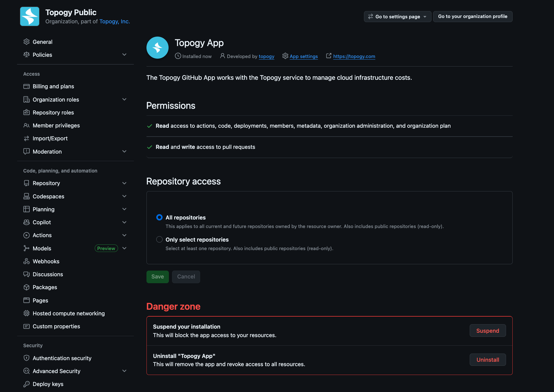Viewport: 554px width, 392px height.
Task: Expand the Planning chevron
Action: (124, 209)
